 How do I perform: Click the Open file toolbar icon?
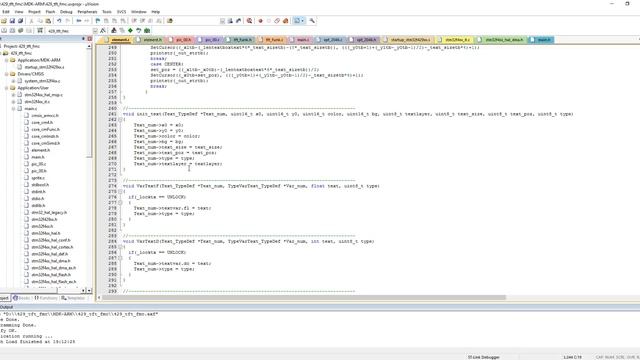(4, 21)
